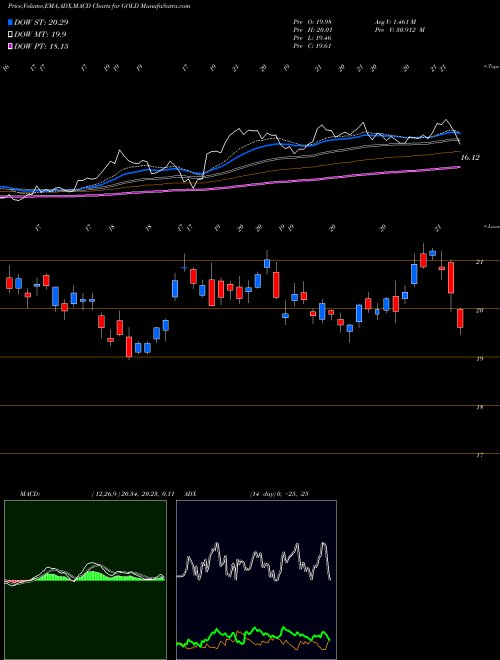Image resolution: width=500 pixels, height=660 pixels.
Task: Click the 21 price axis label
Action: [x=479, y=262]
